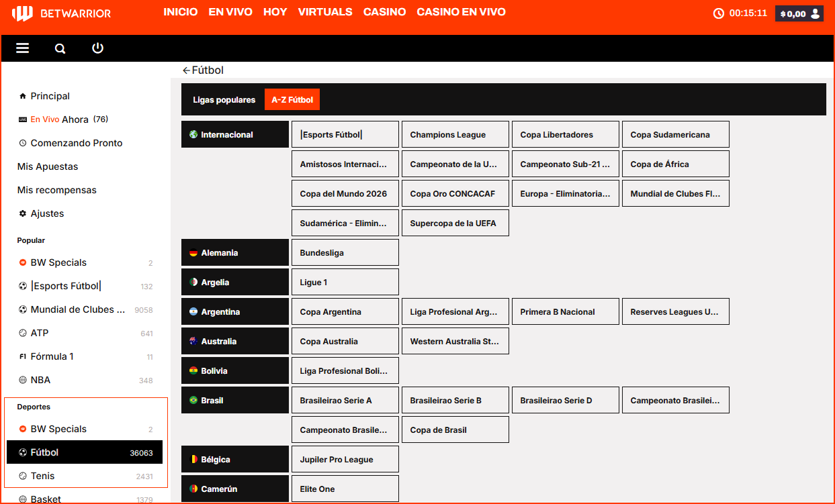
Task: Open CASINO EN VIVO in top navigation
Action: pyautogui.click(x=462, y=12)
